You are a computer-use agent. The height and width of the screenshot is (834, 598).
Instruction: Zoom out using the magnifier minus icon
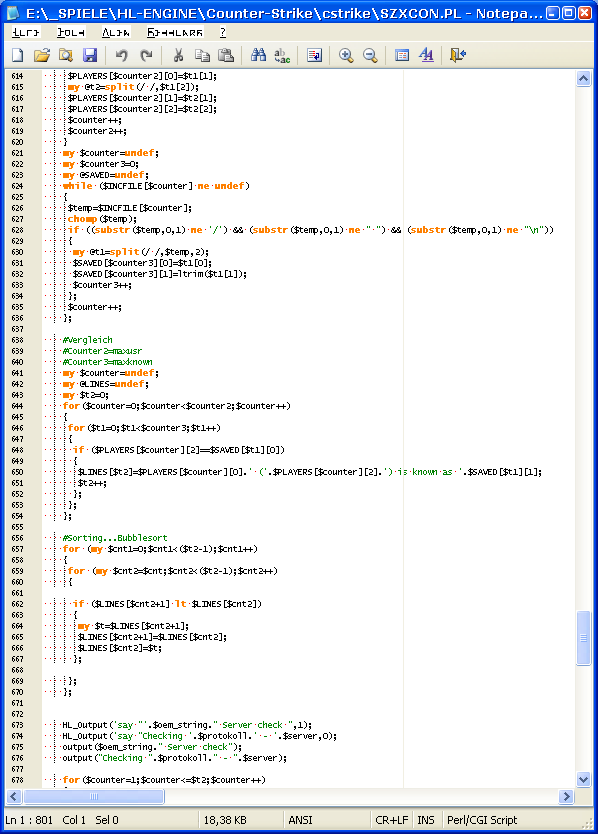tap(370, 55)
